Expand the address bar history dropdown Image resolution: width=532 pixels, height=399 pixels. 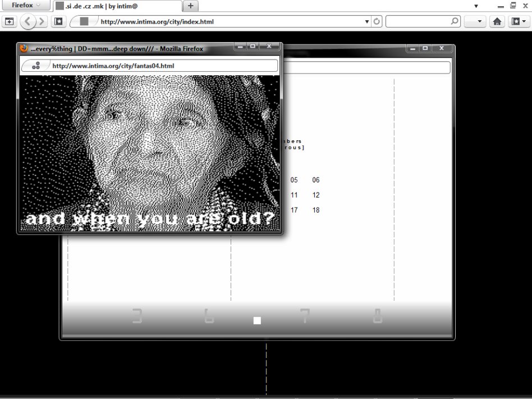(367, 22)
